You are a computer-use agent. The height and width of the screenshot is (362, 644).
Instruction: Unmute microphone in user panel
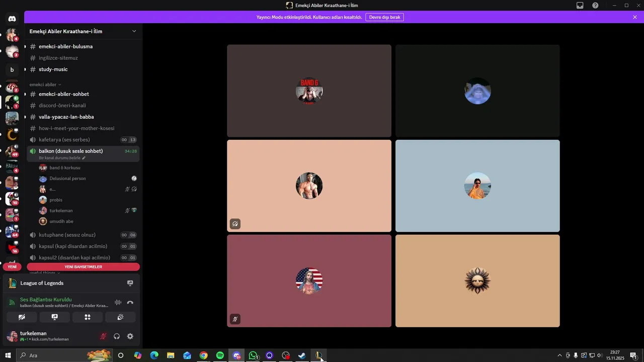[x=103, y=336]
